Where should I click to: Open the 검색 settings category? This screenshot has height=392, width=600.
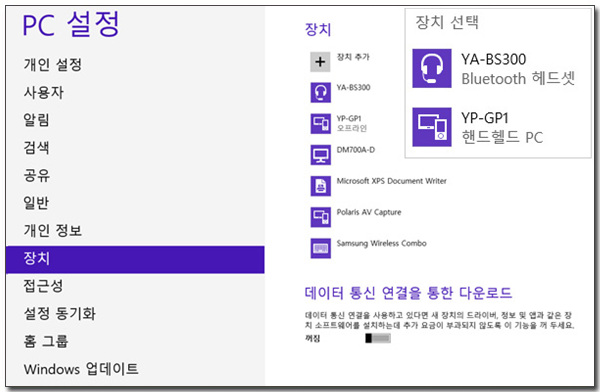(36, 147)
